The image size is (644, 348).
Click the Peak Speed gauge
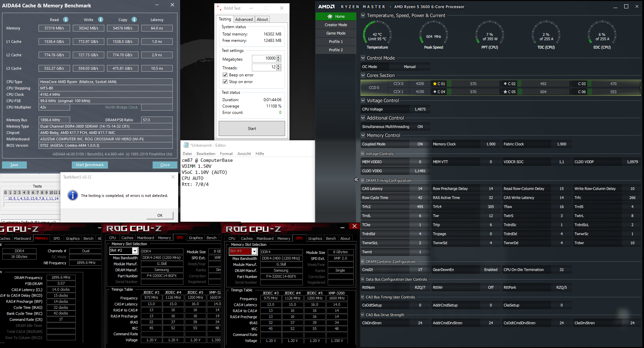pos(433,32)
